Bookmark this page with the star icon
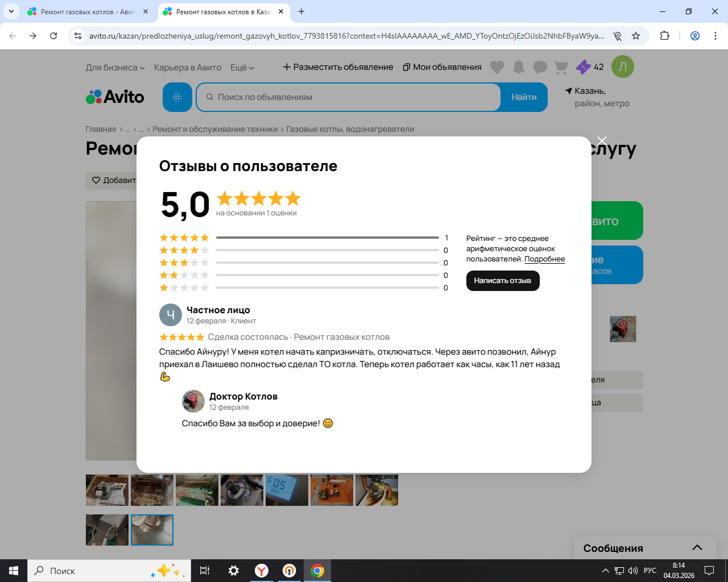Viewport: 728px width, 582px height. coord(636,36)
